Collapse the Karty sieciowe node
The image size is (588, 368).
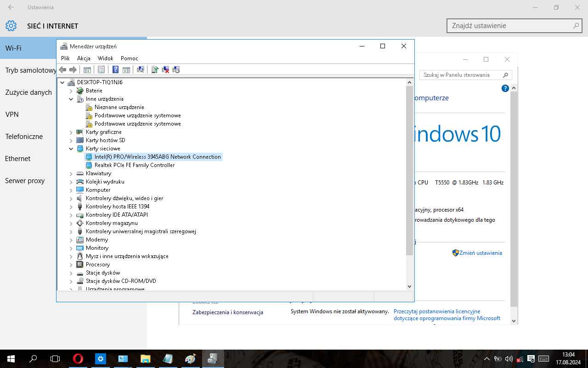(x=71, y=149)
